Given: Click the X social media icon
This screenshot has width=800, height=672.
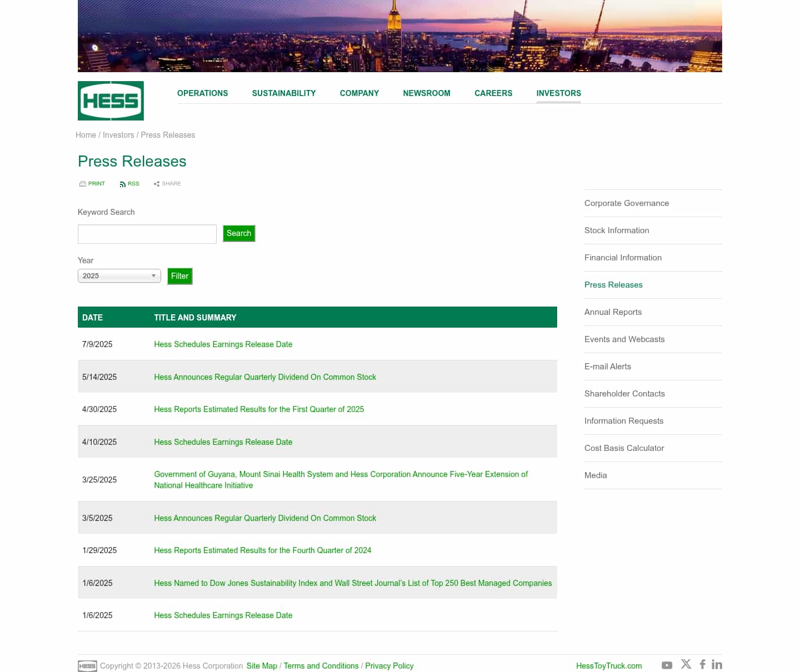Looking at the screenshot, I should coord(686,664).
